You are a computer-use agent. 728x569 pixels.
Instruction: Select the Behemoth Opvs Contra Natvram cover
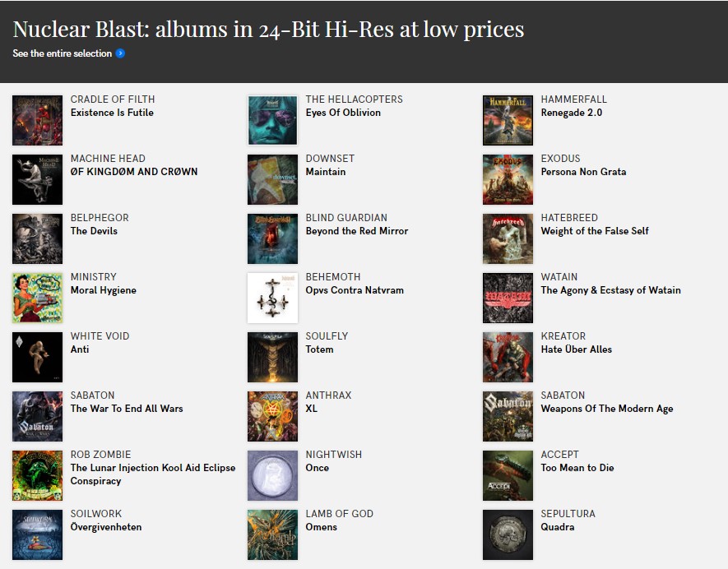coord(272,298)
